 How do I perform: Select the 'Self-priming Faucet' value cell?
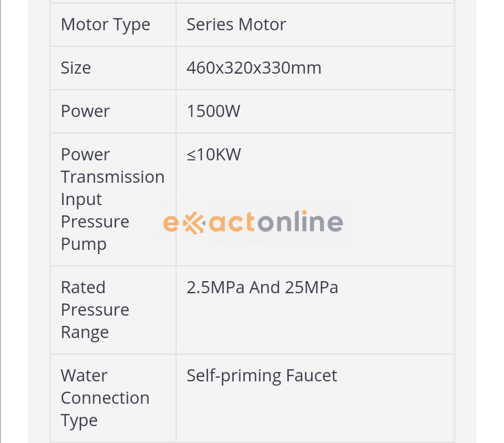tap(262, 376)
